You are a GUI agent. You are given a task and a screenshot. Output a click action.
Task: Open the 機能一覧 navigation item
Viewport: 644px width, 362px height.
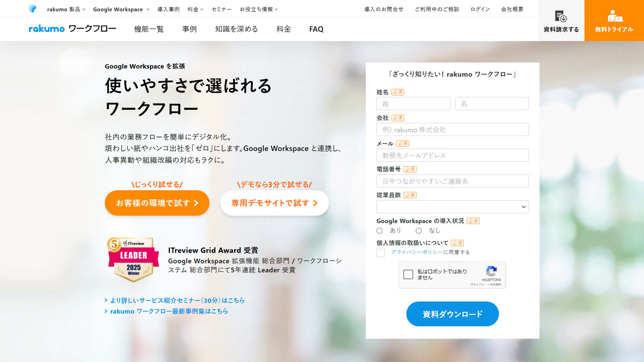(x=149, y=29)
